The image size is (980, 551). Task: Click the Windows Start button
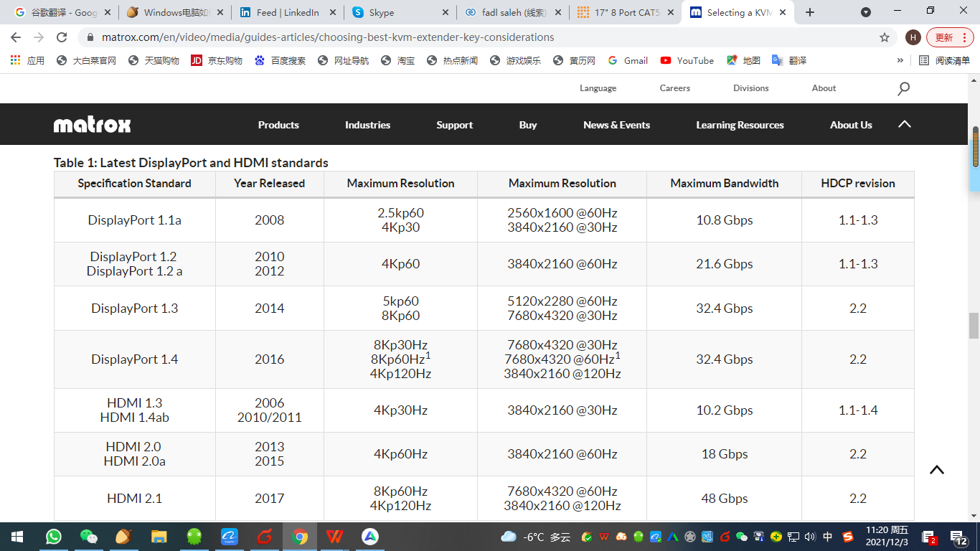coord(17,537)
